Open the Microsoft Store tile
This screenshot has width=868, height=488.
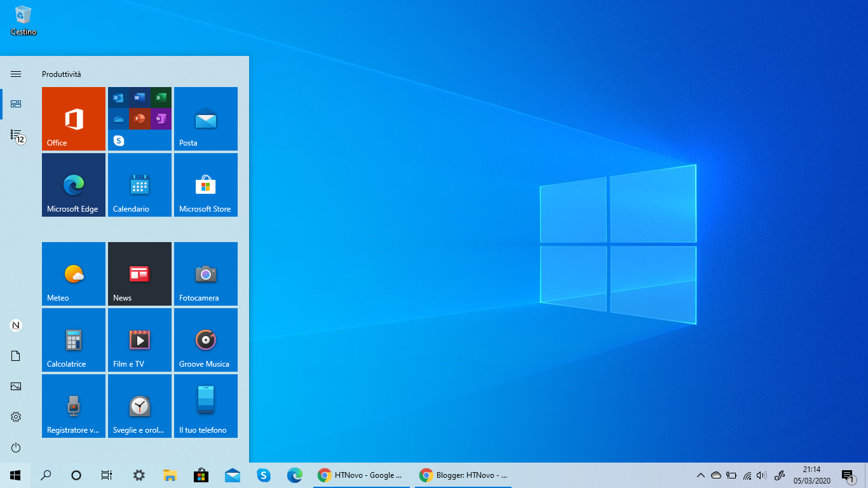(x=205, y=185)
